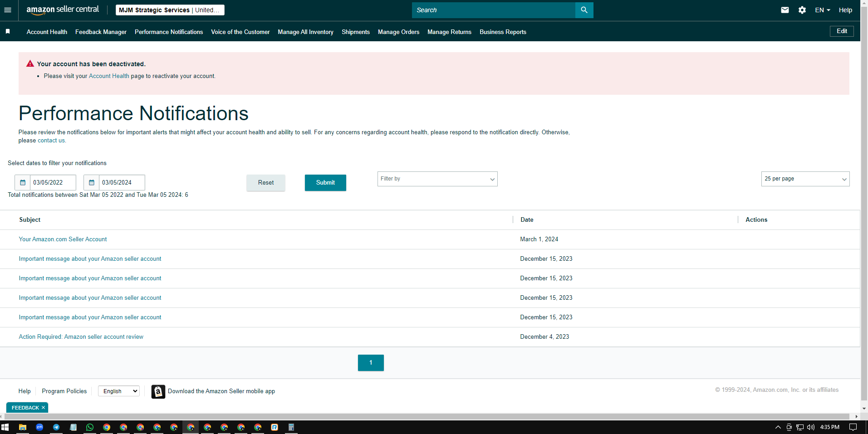The image size is (868, 434).
Task: Open the settings gear icon
Action: (802, 10)
